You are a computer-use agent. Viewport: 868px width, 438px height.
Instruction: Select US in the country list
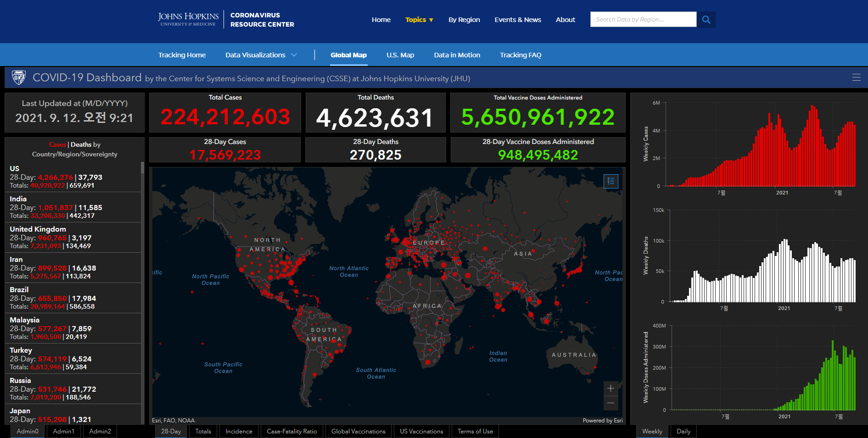point(73,177)
